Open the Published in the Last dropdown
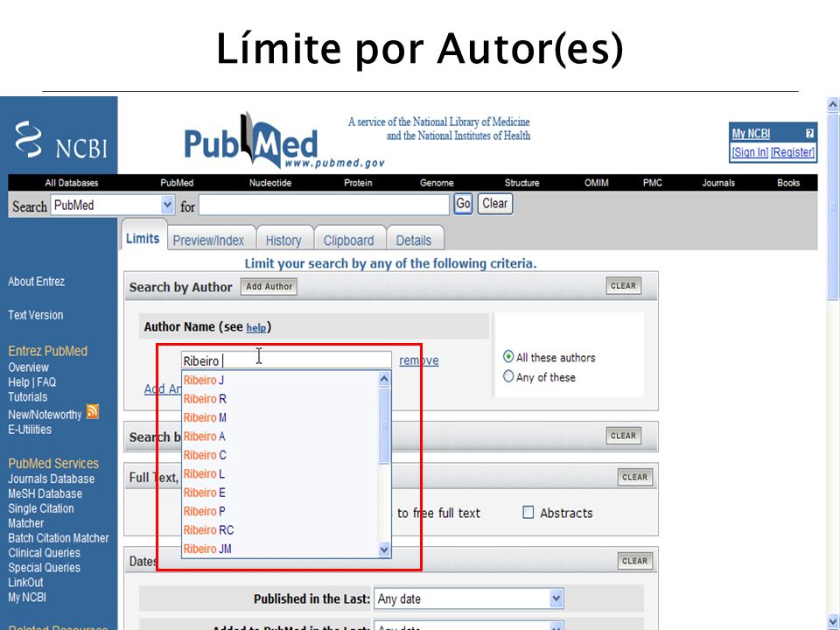Viewport: 840px width, 630px height. 469,598
